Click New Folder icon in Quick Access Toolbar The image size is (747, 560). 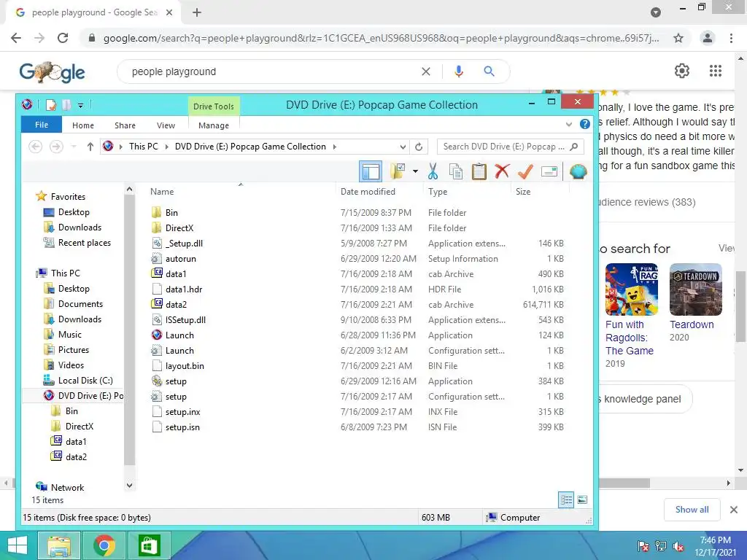point(66,105)
